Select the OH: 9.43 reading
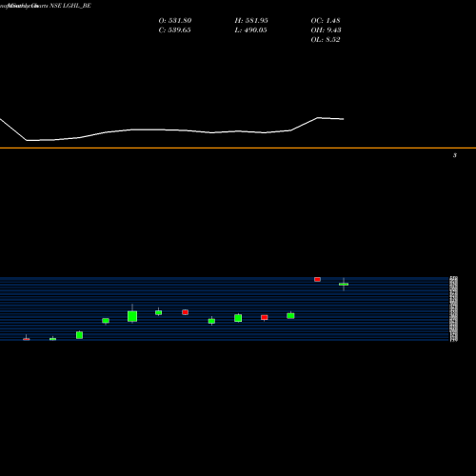The width and height of the screenshot is (476, 476). (x=326, y=30)
